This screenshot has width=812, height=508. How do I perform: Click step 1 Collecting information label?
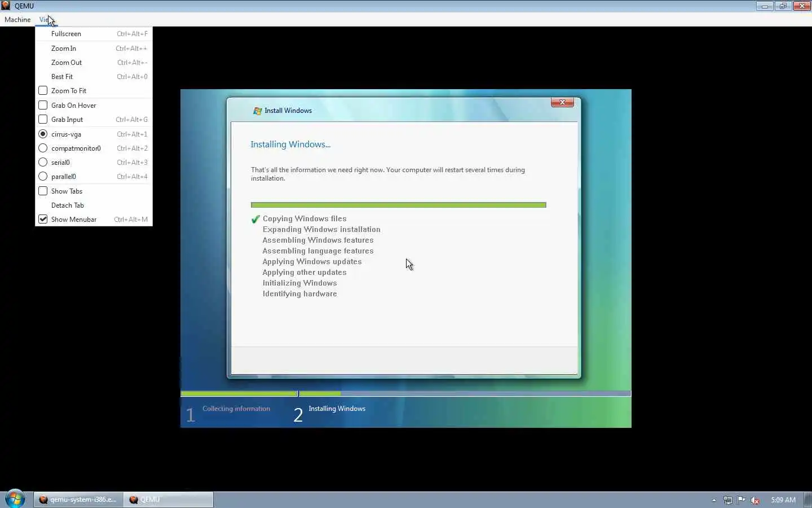[x=236, y=409]
